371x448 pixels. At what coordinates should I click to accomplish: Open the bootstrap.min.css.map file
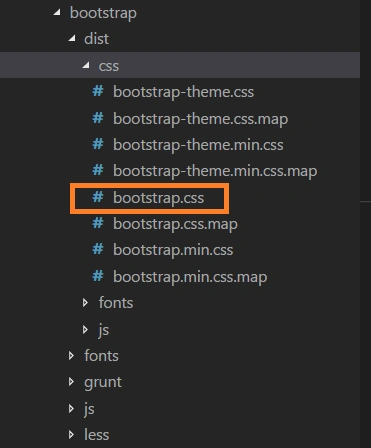tap(190, 277)
